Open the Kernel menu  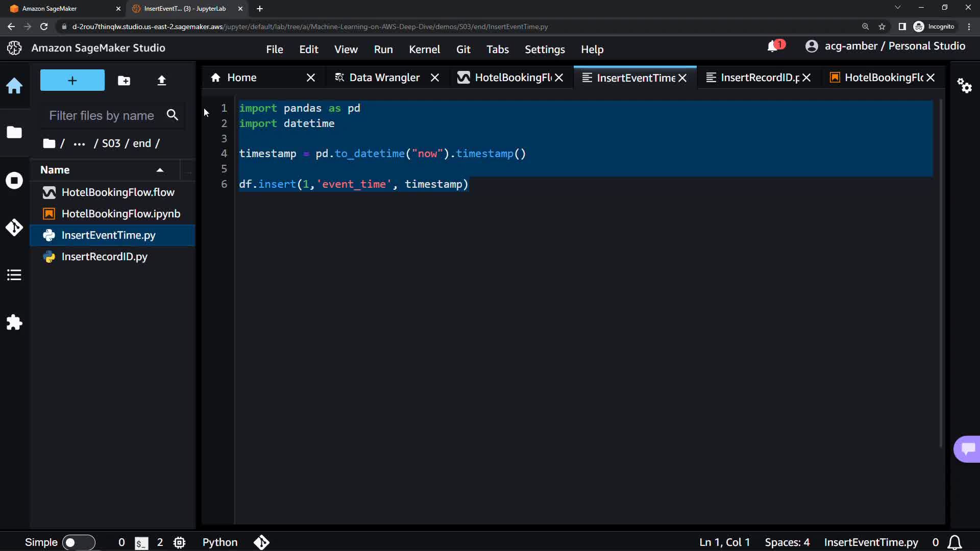424,49
